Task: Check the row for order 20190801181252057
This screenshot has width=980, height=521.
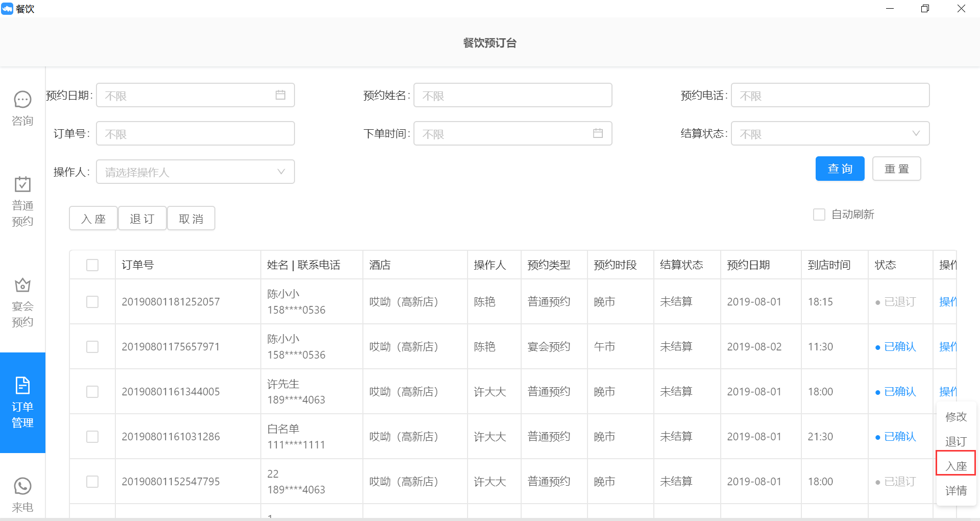Action: (x=92, y=302)
